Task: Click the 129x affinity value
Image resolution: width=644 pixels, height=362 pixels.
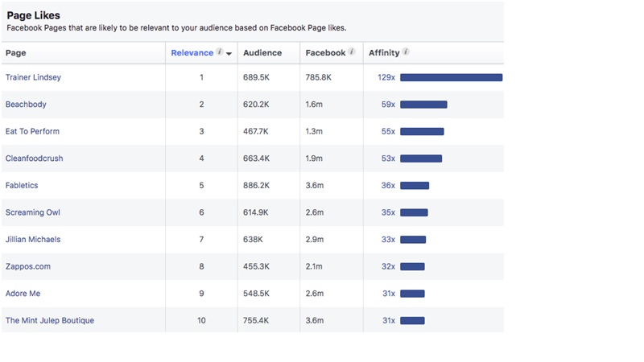Action: [x=386, y=77]
